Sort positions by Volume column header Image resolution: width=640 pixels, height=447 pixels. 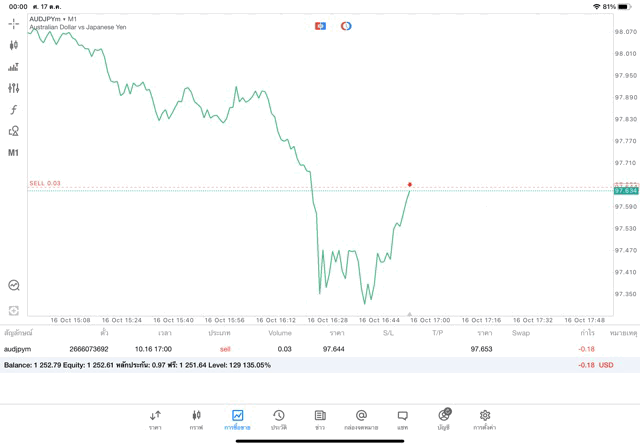pos(280,333)
